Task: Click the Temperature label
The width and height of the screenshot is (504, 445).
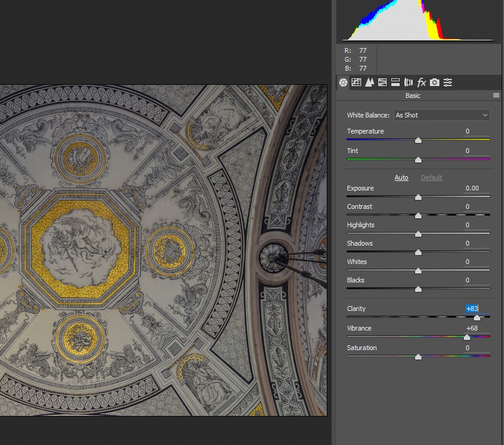Action: 365,131
